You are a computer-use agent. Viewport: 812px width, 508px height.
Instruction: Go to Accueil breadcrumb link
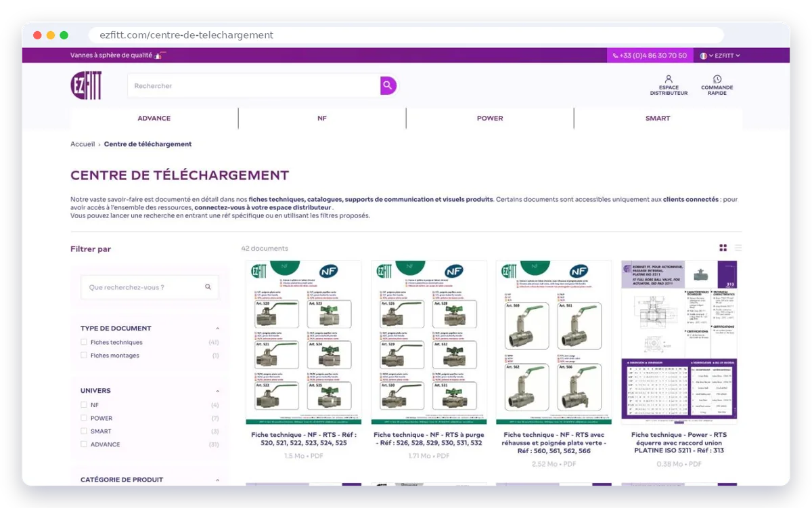pos(83,144)
